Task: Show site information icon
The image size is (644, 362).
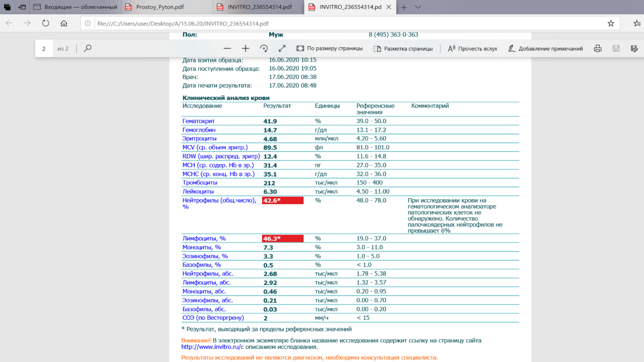Action: click(x=88, y=23)
